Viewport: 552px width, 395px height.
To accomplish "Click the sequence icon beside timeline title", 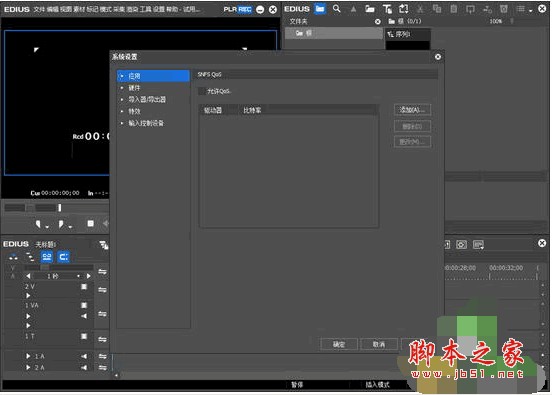I will (104, 245).
